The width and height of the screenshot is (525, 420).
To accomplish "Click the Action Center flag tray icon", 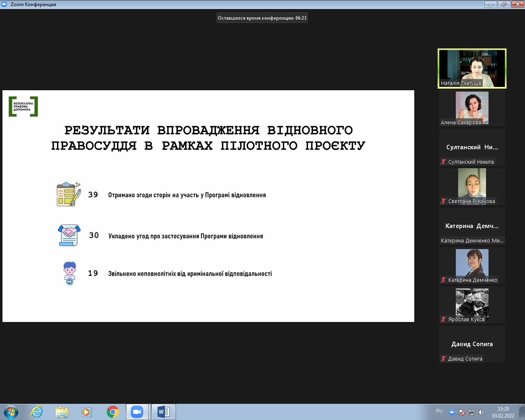I will tap(462, 412).
